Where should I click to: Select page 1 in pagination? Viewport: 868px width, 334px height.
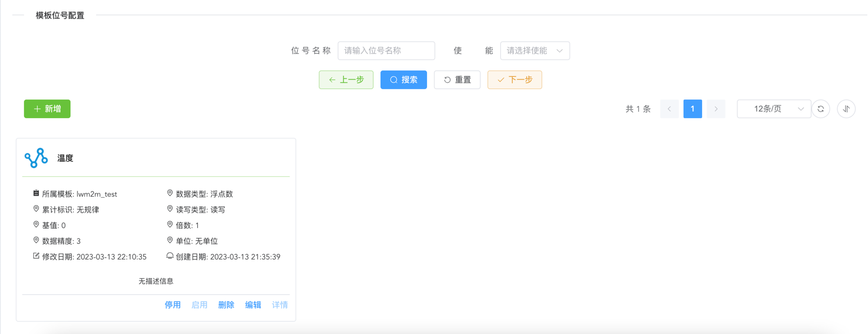point(692,109)
